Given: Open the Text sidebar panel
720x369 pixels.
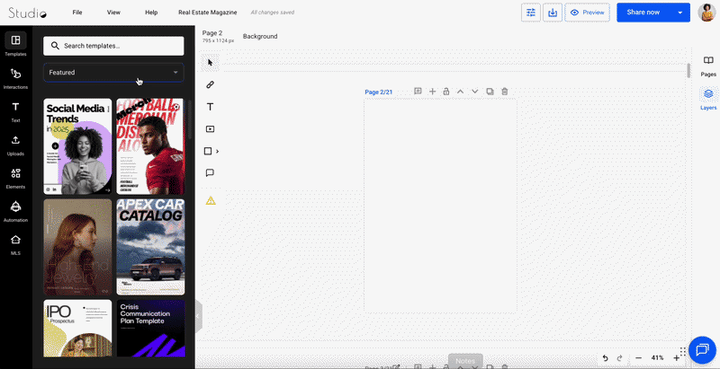Looking at the screenshot, I should tap(16, 112).
